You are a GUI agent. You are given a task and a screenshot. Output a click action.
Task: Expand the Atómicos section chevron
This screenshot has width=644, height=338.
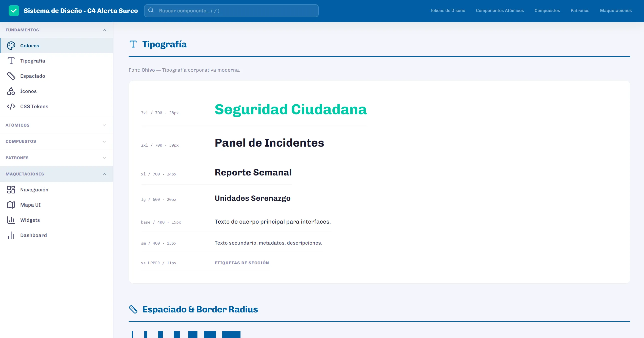(104, 125)
